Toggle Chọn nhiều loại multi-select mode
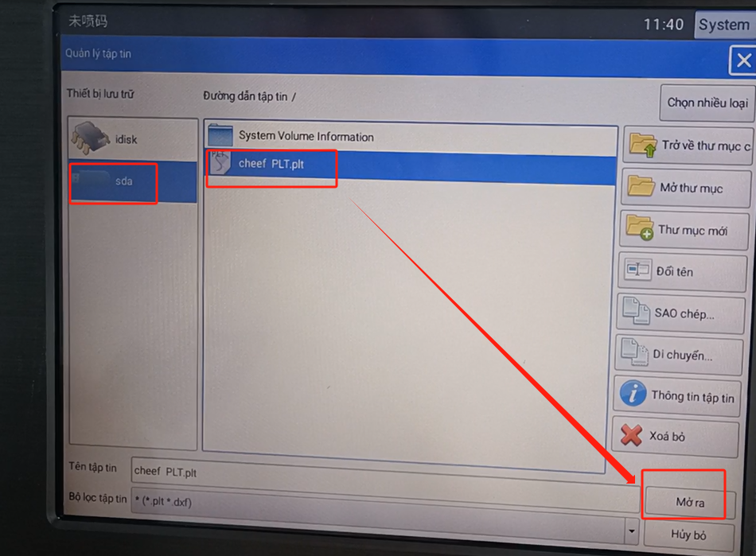Image resolution: width=756 pixels, height=556 pixels. (x=707, y=103)
